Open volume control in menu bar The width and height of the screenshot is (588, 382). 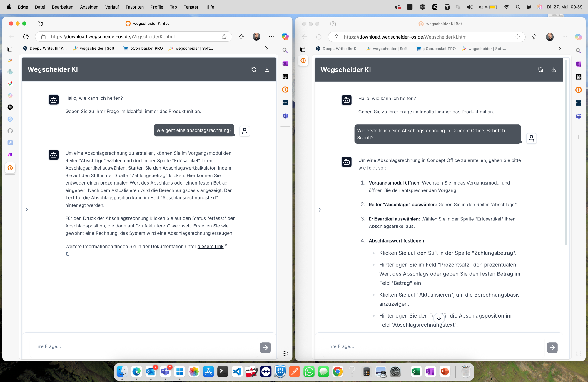point(470,7)
